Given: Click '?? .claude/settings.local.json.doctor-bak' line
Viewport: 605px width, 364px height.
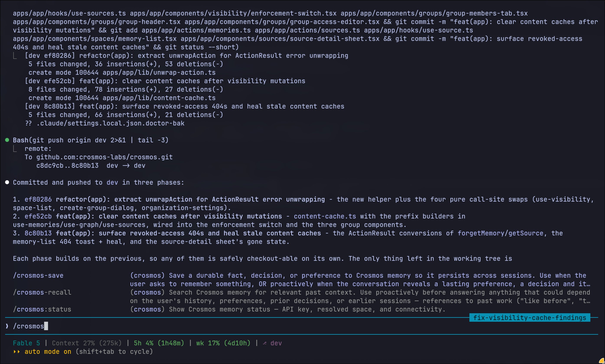Looking at the screenshot, I should pos(105,123).
